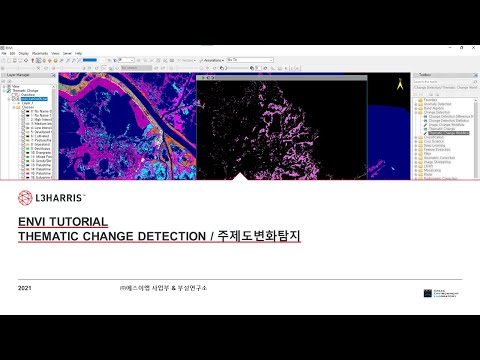
Task: Click the orange swatch of class 14
Action: tap(28, 169)
